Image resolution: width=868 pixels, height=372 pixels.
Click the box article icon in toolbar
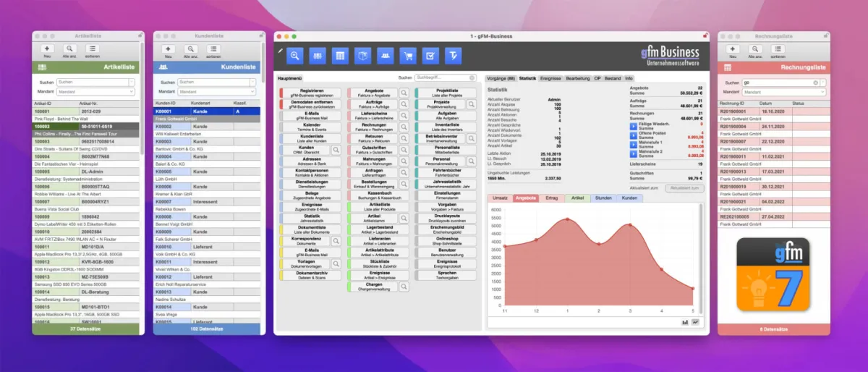(362, 55)
